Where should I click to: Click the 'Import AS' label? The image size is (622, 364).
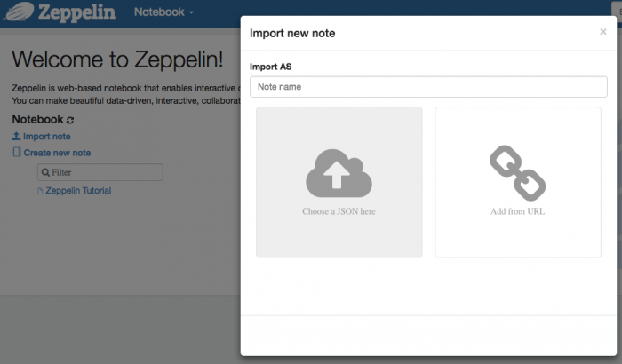[270, 67]
